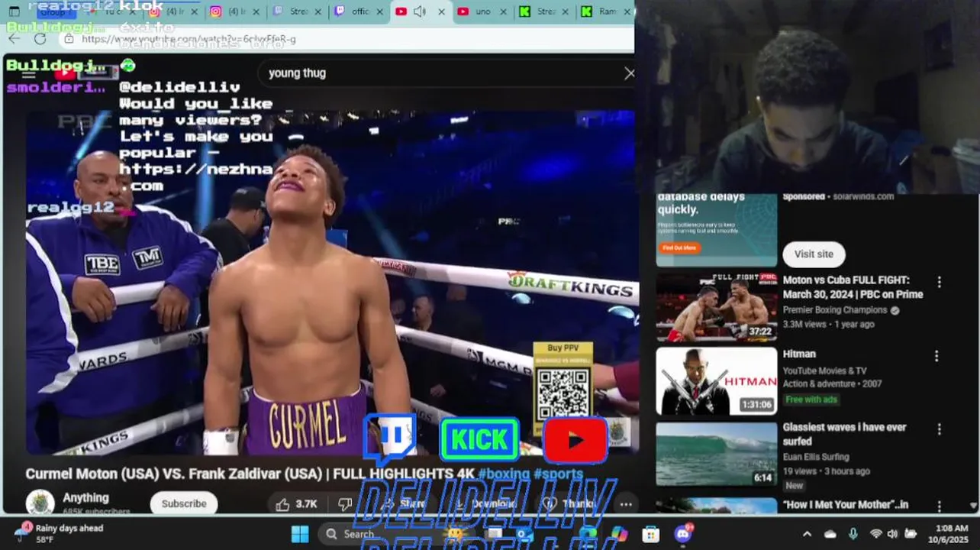Click 'Euan Ellis Surfing' channel name
The height and width of the screenshot is (550, 980).
tap(816, 457)
